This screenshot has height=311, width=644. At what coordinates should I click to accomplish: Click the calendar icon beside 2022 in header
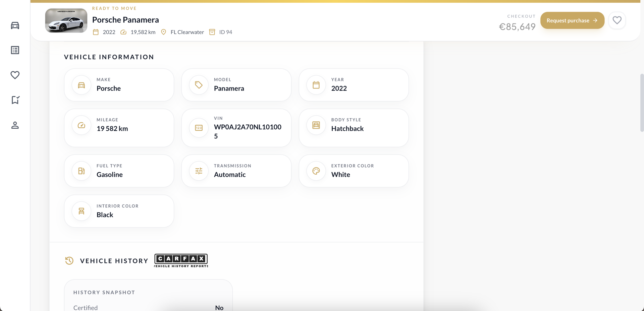(x=96, y=32)
